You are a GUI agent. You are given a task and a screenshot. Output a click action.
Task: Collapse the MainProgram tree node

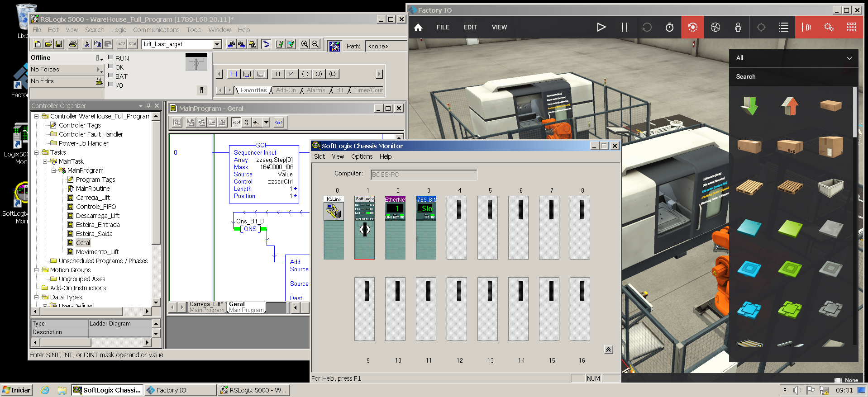click(x=53, y=170)
